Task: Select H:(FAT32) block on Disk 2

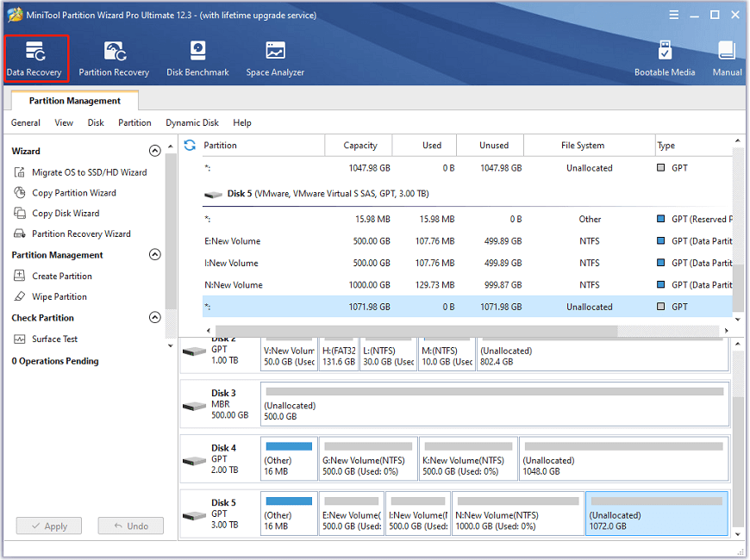Action: pos(339,355)
